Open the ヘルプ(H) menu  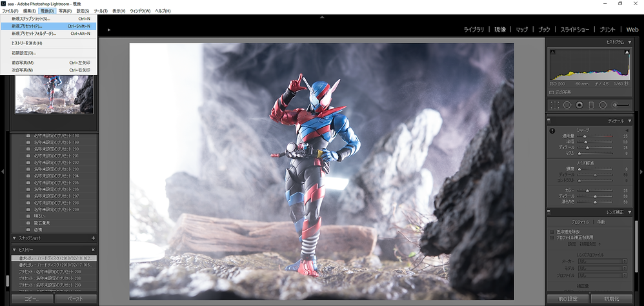[163, 11]
